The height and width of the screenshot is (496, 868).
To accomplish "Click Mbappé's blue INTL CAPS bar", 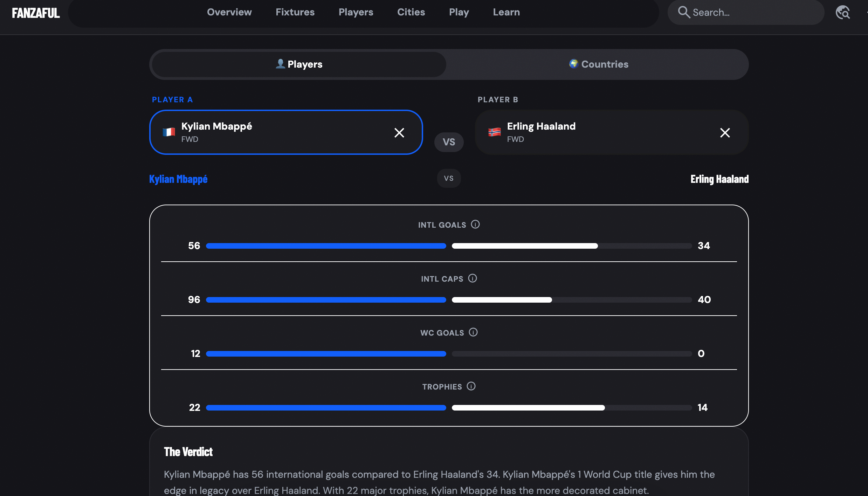I will pos(326,300).
